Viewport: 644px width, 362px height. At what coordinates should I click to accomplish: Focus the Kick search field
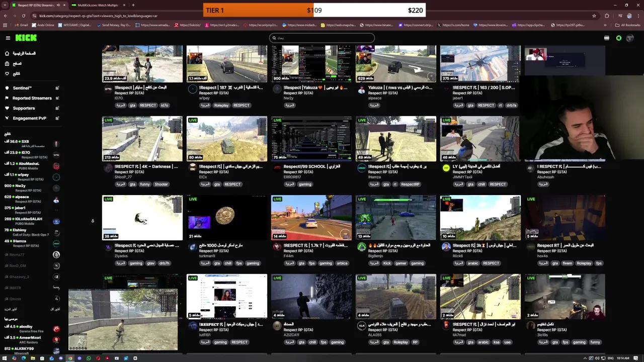(322, 38)
